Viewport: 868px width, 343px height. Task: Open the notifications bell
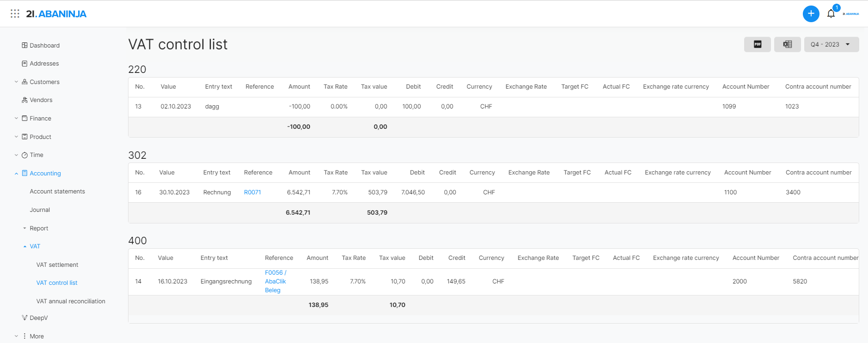point(831,14)
